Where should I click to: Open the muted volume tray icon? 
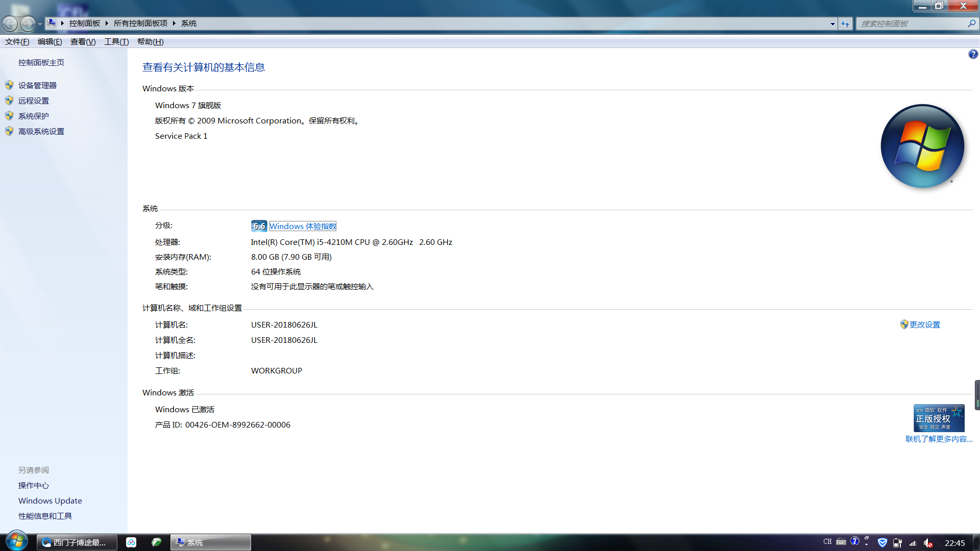[x=928, y=543]
